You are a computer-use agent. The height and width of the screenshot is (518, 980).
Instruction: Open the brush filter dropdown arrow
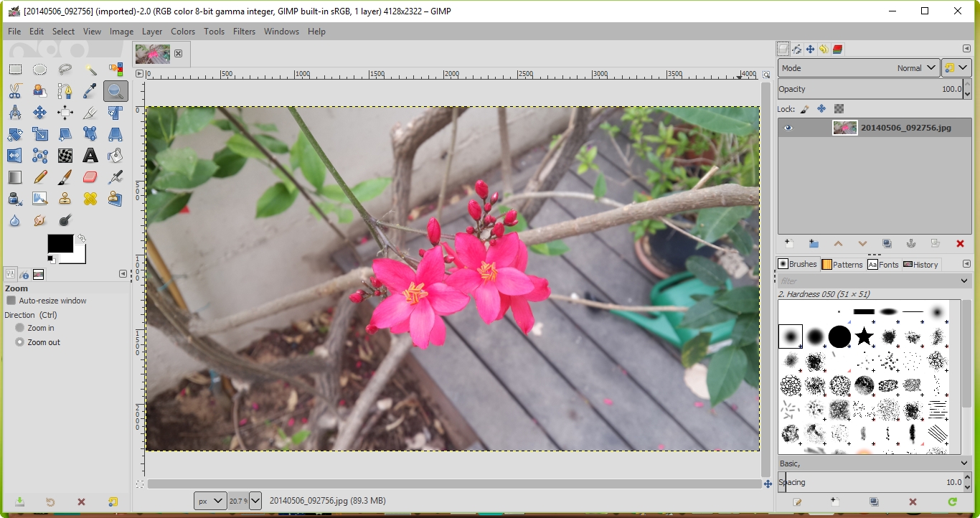point(965,281)
